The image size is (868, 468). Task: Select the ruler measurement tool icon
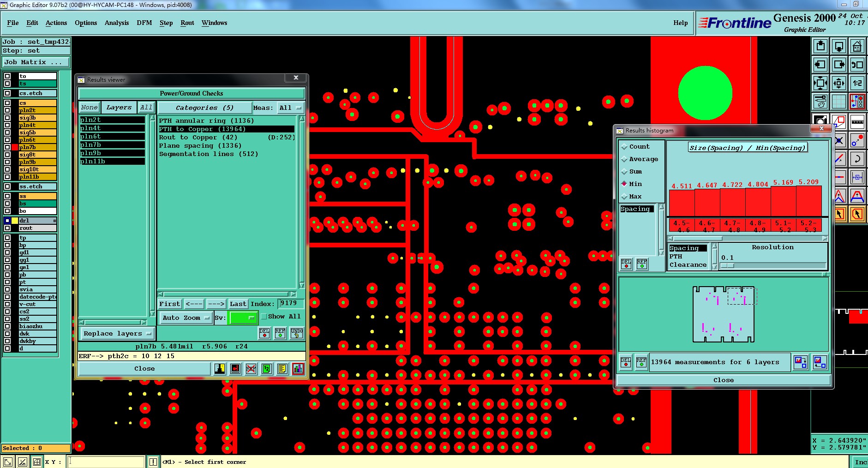point(857,121)
